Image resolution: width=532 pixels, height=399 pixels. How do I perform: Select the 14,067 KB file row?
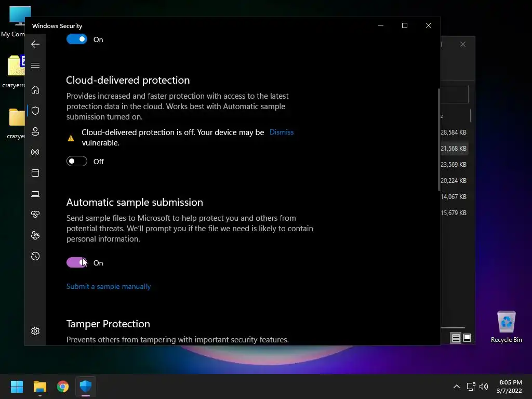pyautogui.click(x=455, y=197)
